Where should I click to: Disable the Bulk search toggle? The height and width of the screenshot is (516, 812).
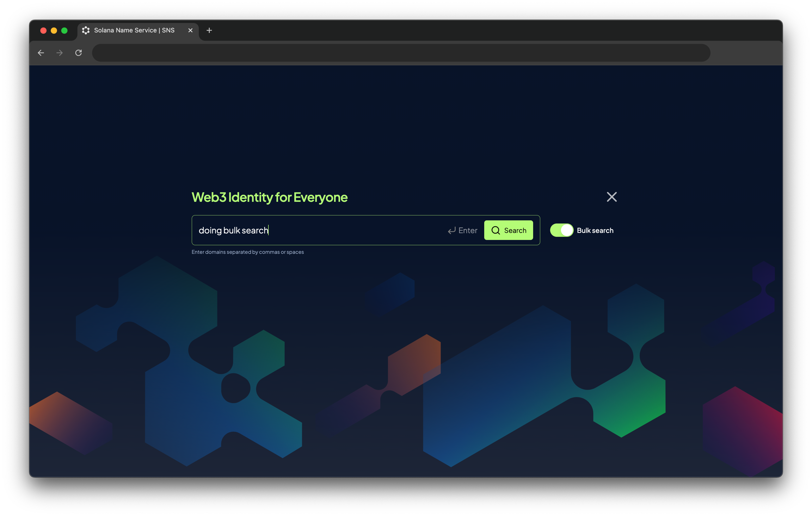561,230
